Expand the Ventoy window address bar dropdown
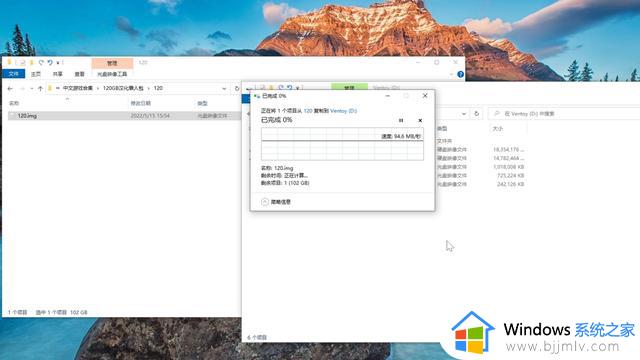 [x=464, y=114]
